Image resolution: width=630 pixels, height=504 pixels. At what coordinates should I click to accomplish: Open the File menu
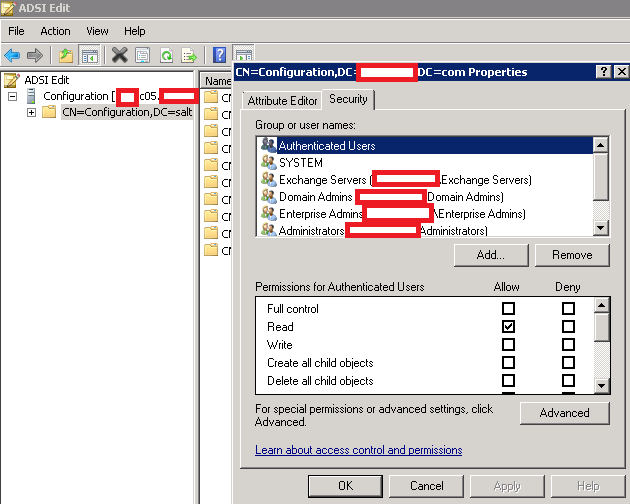click(16, 31)
